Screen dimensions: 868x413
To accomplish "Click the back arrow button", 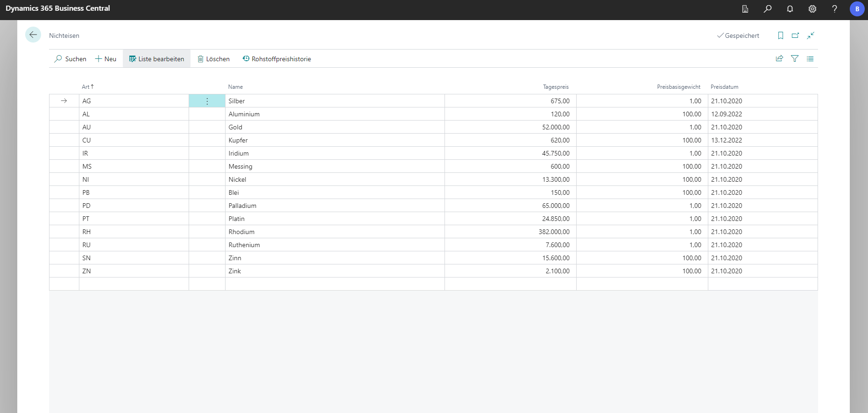I will click(x=33, y=35).
